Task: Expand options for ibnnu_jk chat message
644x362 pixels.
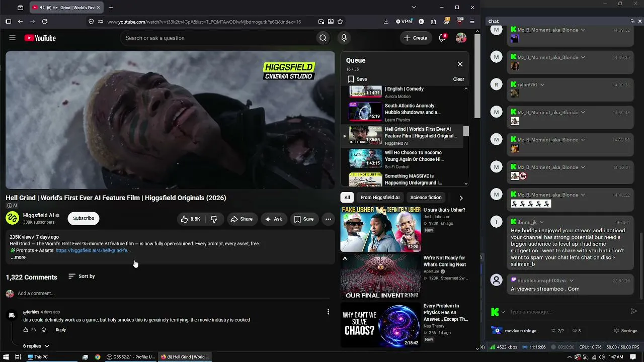Action: coord(541,222)
